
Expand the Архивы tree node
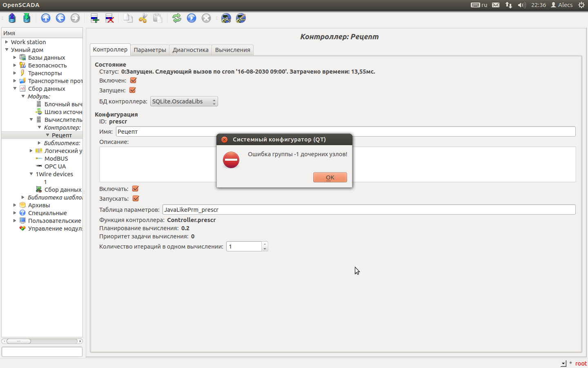point(15,205)
